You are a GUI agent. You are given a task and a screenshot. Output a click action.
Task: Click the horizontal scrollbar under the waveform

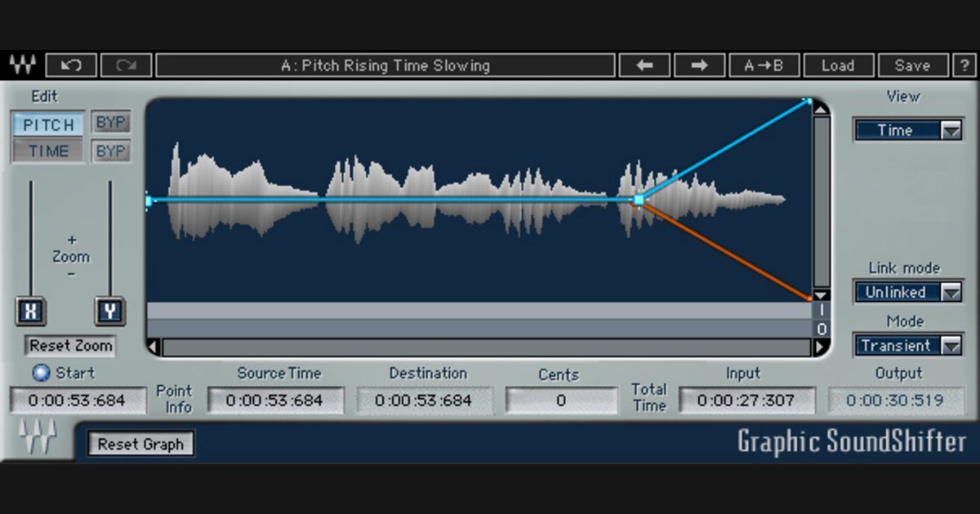click(x=487, y=347)
